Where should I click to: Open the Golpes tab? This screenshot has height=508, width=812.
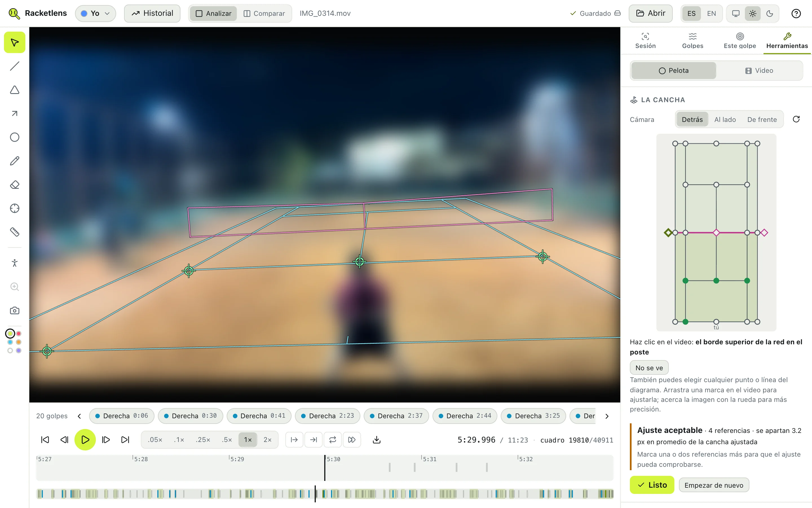coord(692,41)
